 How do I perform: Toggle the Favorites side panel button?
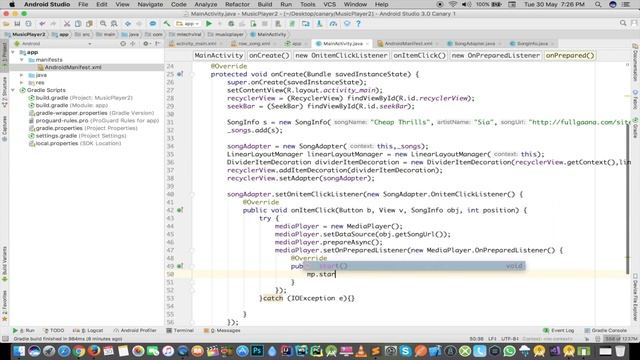pos(4,305)
